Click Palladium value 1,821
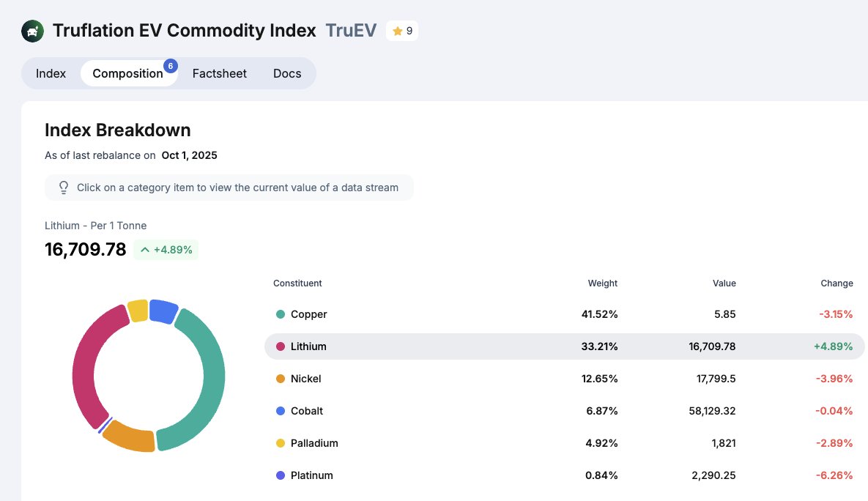This screenshot has width=868, height=501. 724,443
